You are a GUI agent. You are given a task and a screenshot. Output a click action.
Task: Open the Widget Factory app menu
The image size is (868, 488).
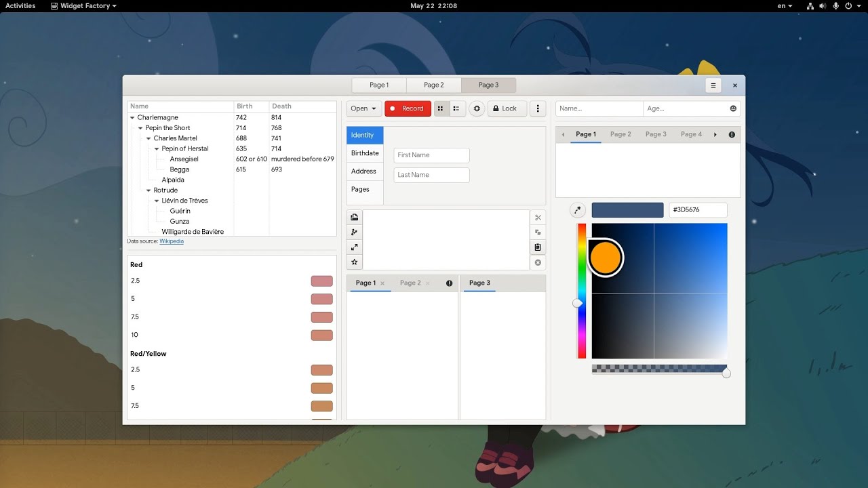pos(83,5)
